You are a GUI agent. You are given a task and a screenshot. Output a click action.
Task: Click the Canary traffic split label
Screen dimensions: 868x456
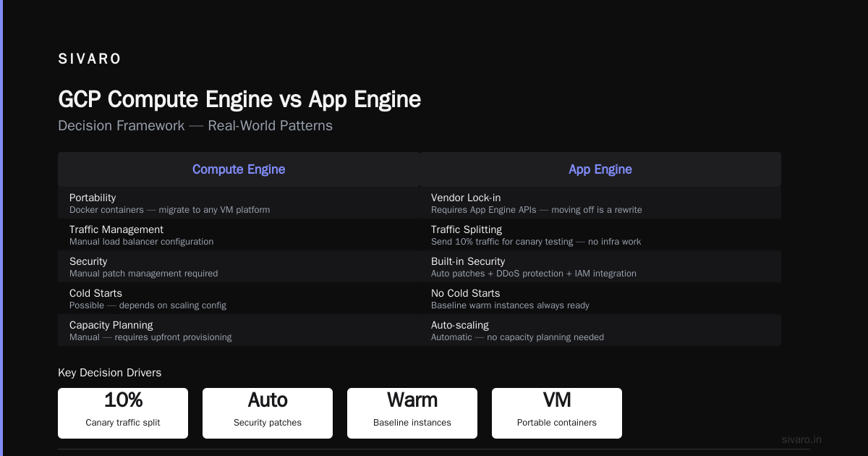[123, 423]
